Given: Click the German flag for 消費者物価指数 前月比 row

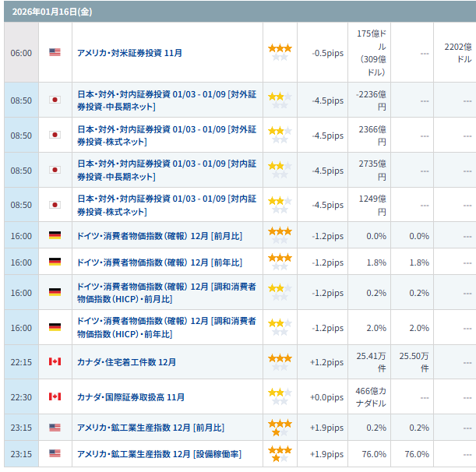Looking at the screenshot, I should [x=55, y=234].
